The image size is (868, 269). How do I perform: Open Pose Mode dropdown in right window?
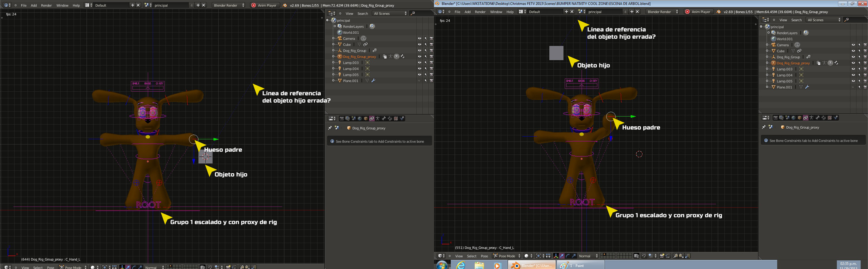(507, 256)
